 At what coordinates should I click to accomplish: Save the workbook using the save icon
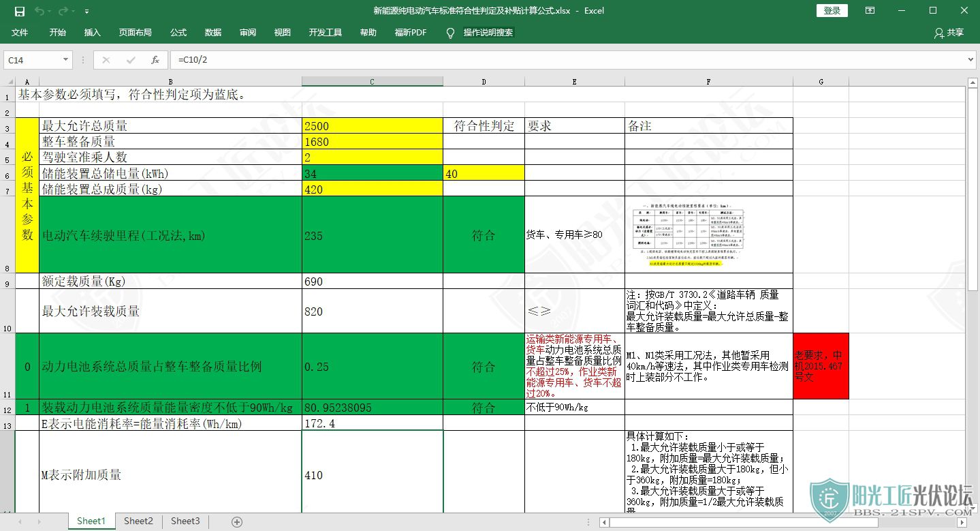19,11
